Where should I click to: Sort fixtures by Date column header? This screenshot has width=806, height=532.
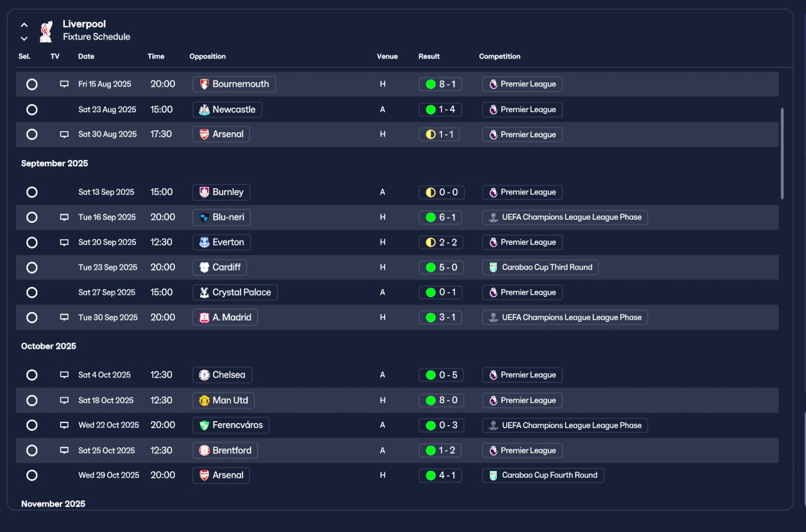(86, 57)
